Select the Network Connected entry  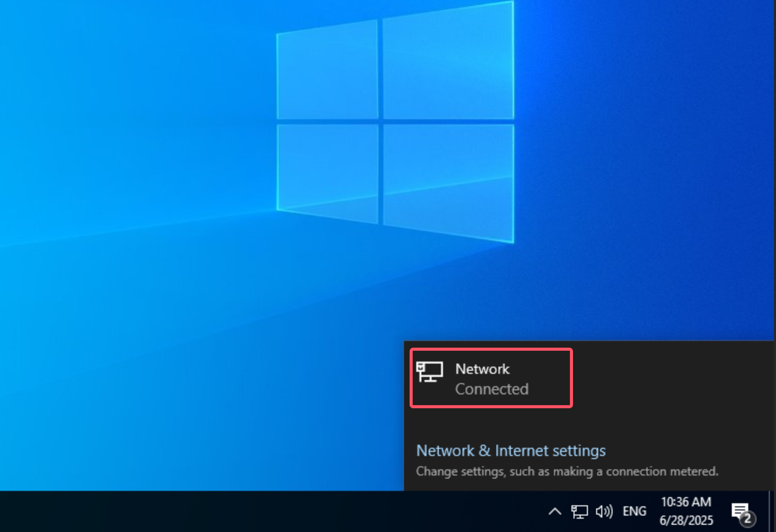tap(491, 378)
